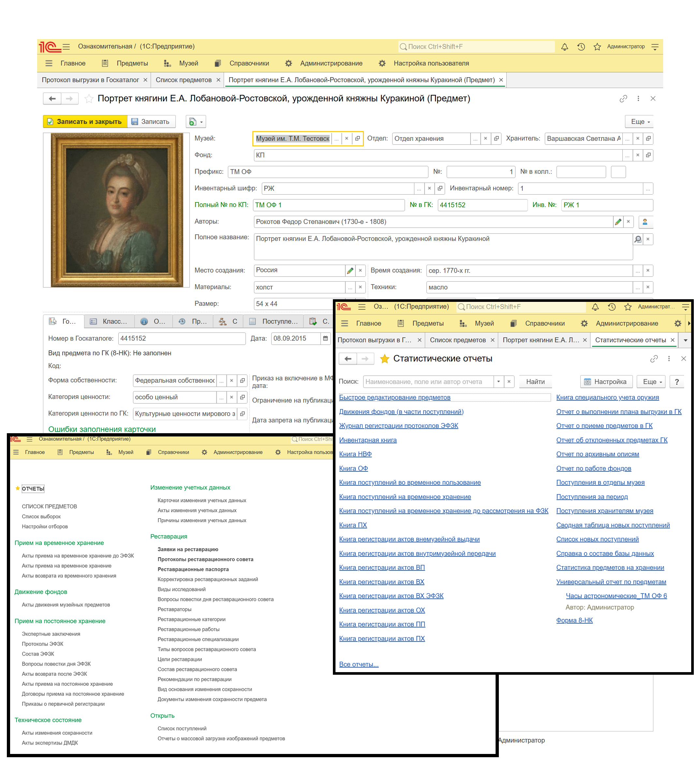Expand the Еще dropdown in the portrait form

(x=640, y=122)
